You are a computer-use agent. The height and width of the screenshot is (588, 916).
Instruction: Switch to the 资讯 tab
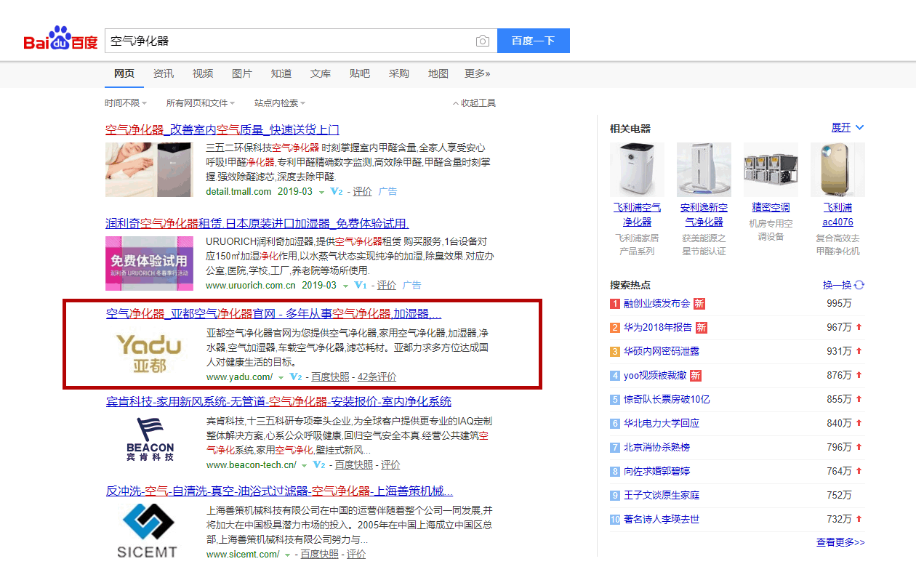click(x=164, y=73)
